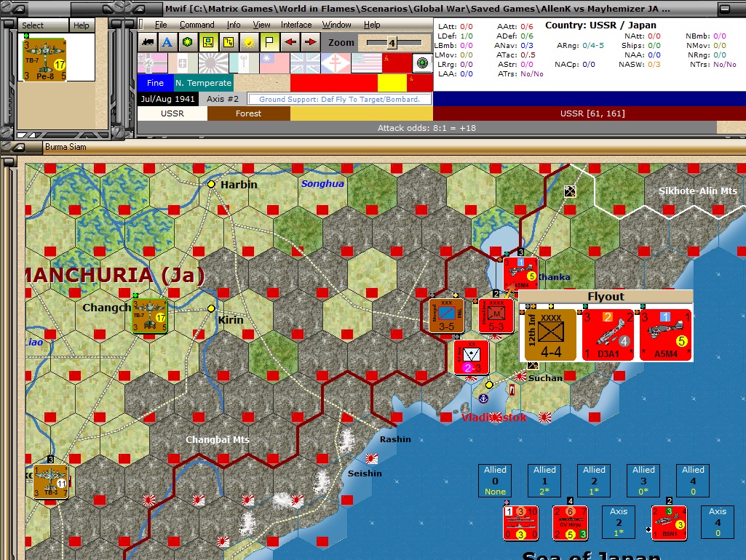Select the TB-3 bomber unit on the map
This screenshot has width=746, height=560.
click(51, 481)
